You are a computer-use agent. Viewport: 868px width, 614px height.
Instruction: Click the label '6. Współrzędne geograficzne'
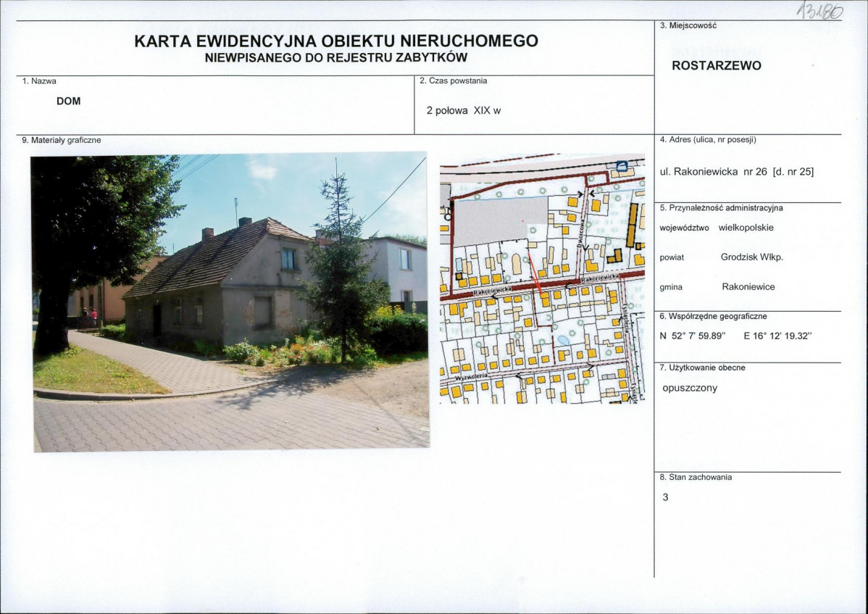[714, 317]
